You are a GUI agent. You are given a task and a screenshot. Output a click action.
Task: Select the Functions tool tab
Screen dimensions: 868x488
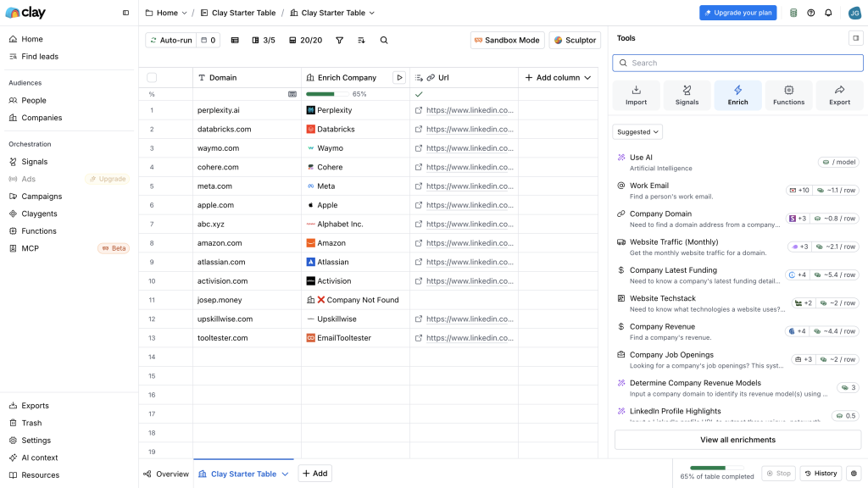pos(789,95)
